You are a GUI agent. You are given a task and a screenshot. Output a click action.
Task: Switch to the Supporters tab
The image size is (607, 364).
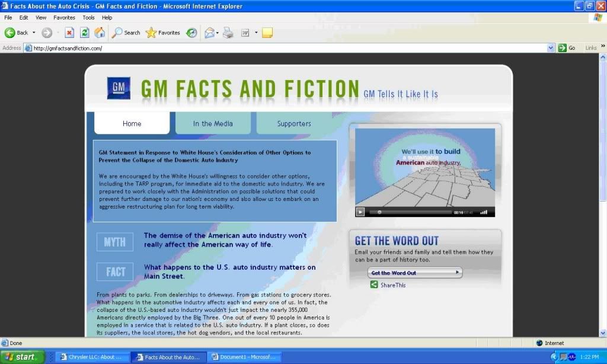pyautogui.click(x=294, y=123)
